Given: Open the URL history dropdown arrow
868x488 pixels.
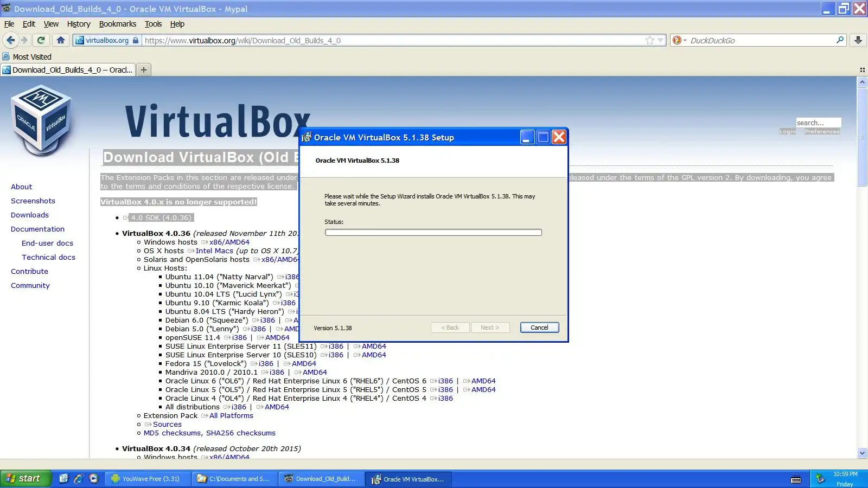Looking at the screenshot, I should 660,40.
